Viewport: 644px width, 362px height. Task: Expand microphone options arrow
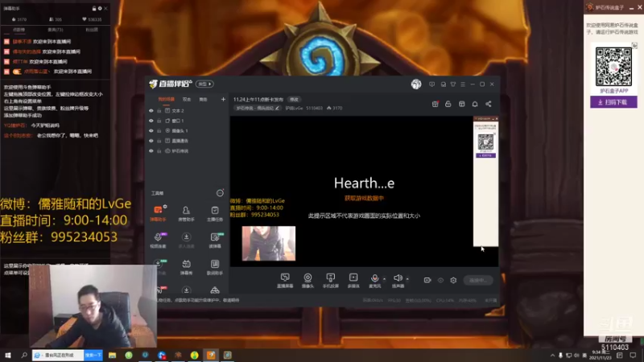pyautogui.click(x=385, y=279)
